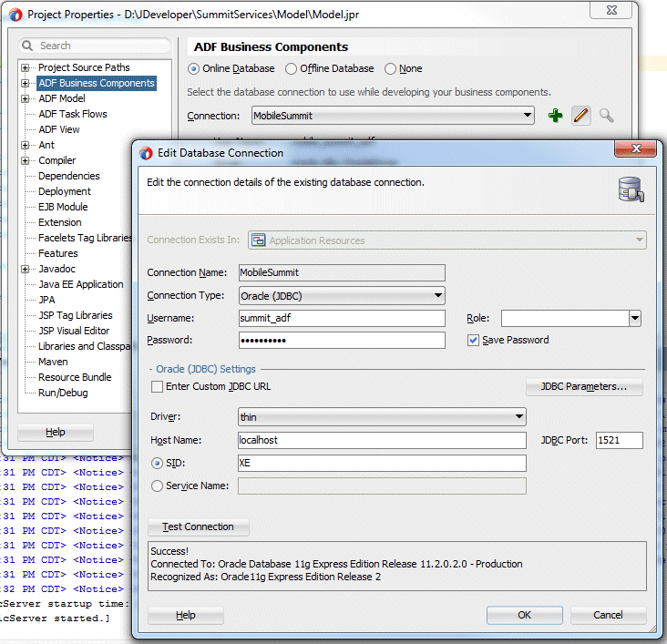Viewport: 667px width, 644px height.
Task: Click Help in Edit Database Connection dialog
Action: click(186, 615)
